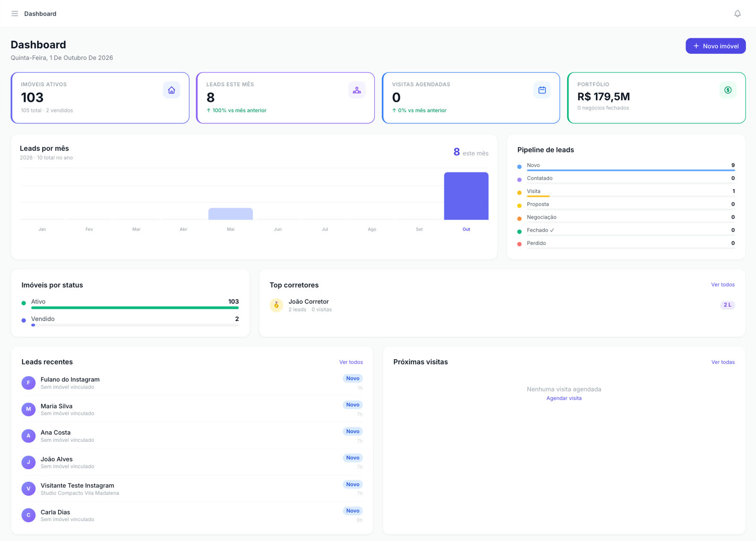
Task: Open the Portfólio R$ 179,5M card
Action: click(656, 98)
